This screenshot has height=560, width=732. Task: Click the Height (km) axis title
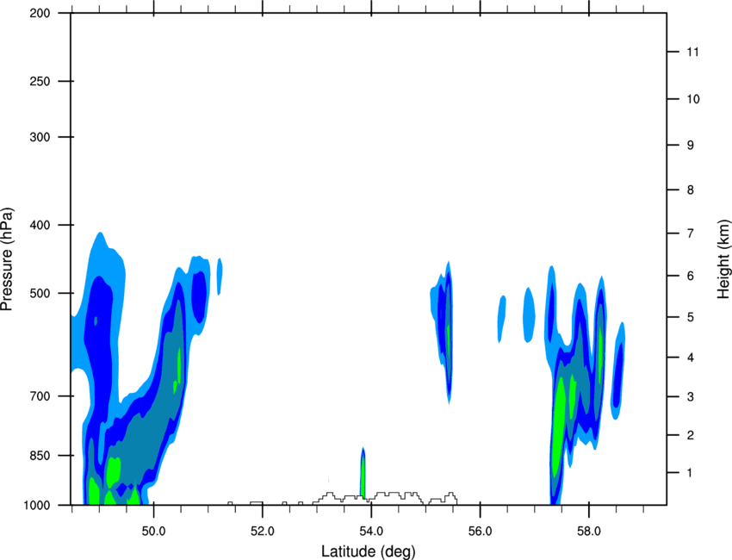723,259
